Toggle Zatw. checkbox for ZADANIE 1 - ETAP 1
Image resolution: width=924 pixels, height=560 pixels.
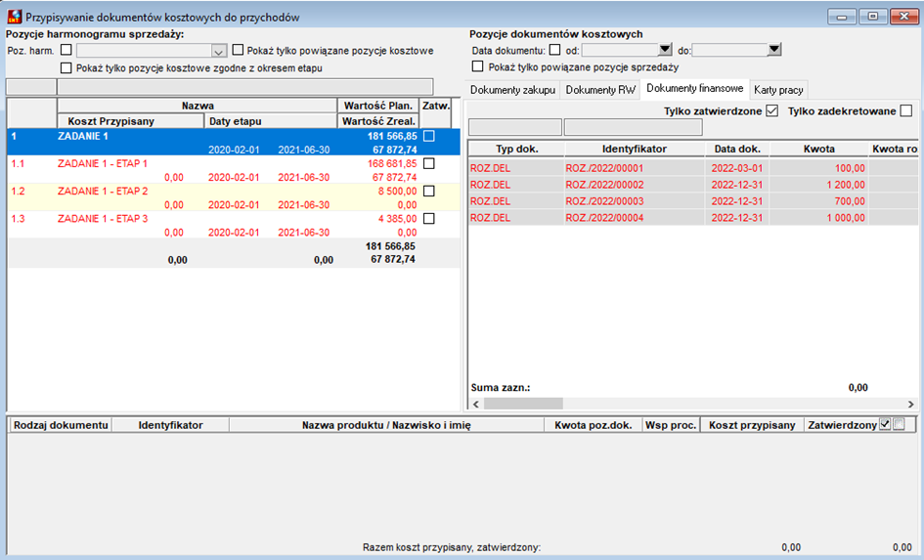coord(429,164)
